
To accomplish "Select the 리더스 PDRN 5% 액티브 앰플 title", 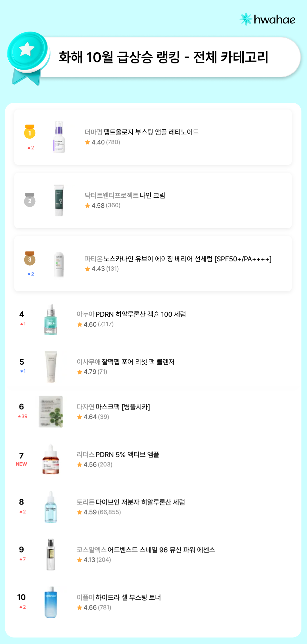I will pos(118,455).
